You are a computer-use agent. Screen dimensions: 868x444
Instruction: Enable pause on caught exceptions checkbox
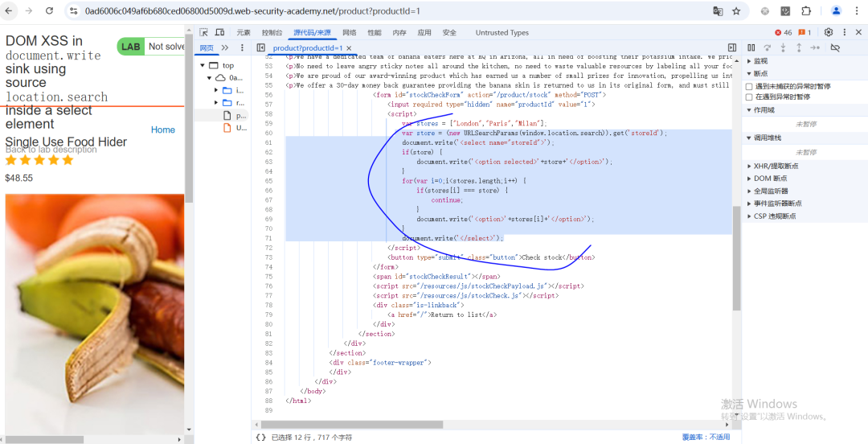tap(749, 97)
